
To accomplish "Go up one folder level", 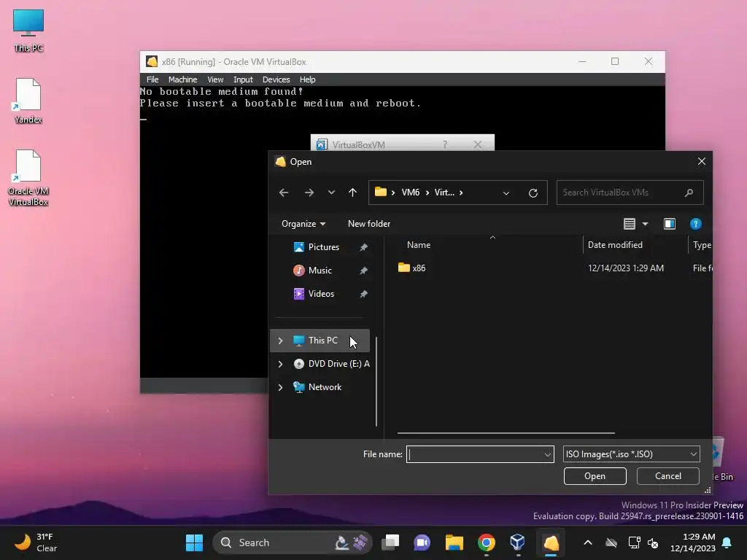I will point(352,192).
